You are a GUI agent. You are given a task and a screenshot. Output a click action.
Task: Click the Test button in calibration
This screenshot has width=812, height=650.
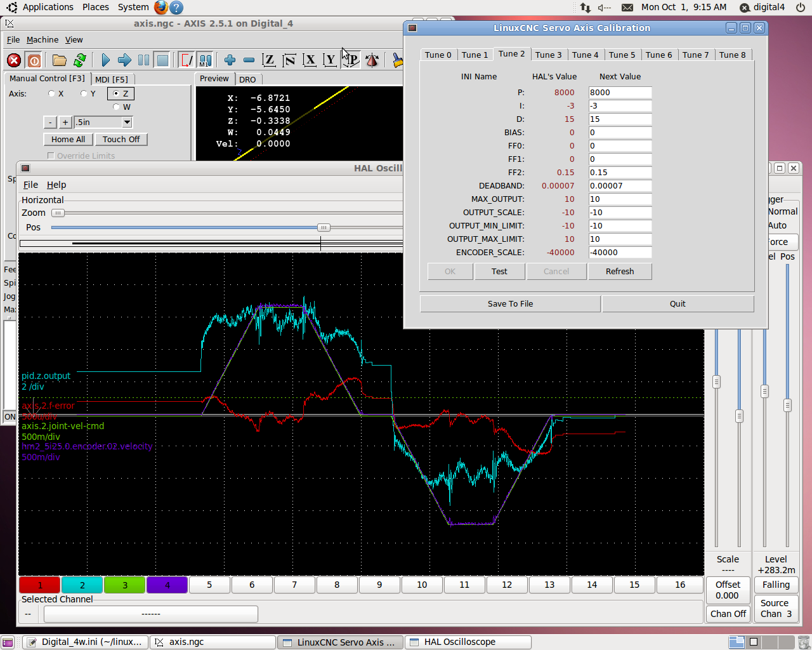pyautogui.click(x=499, y=271)
